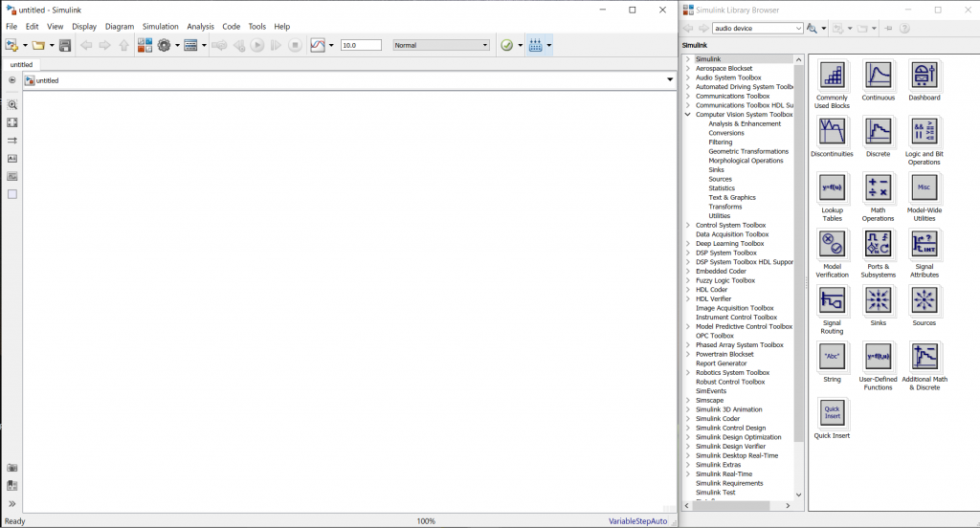Click Fit to View in the left palette
The width and height of the screenshot is (980, 528).
pos(11,122)
